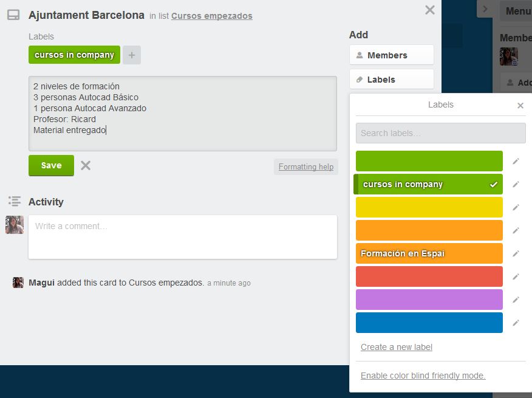Save the card description
This screenshot has height=398, width=532.
tap(51, 165)
